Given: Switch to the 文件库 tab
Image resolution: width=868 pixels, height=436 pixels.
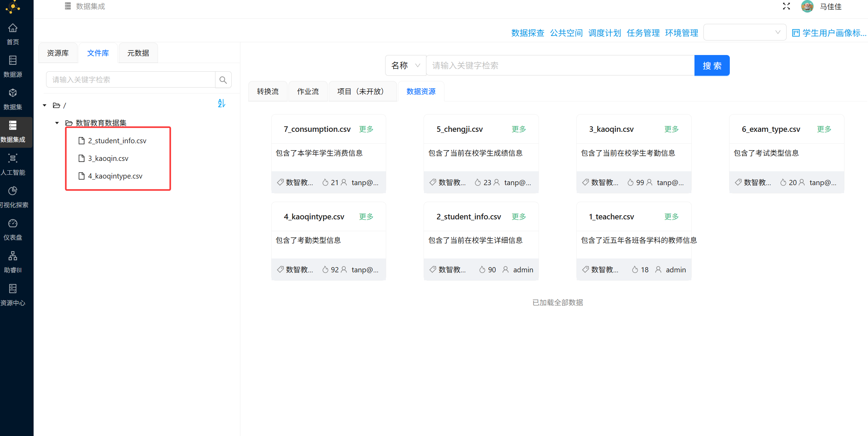Looking at the screenshot, I should click(98, 53).
